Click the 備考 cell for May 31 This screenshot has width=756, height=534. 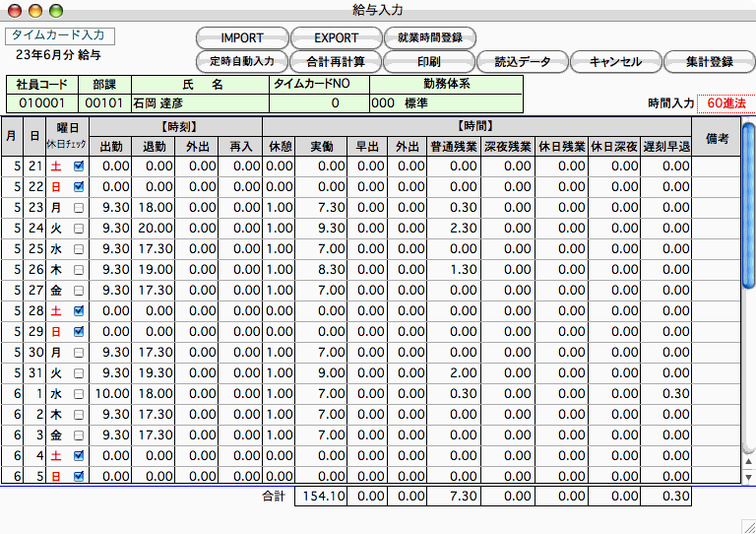(716, 372)
